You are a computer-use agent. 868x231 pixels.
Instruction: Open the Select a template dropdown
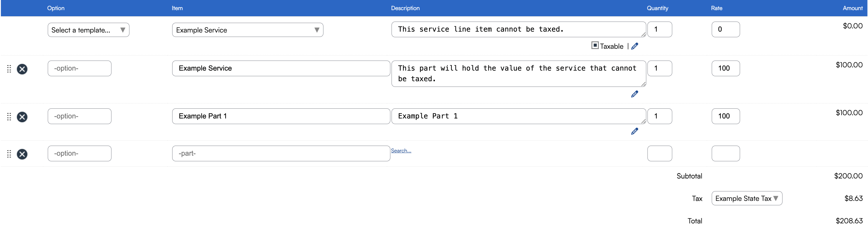coord(89,30)
